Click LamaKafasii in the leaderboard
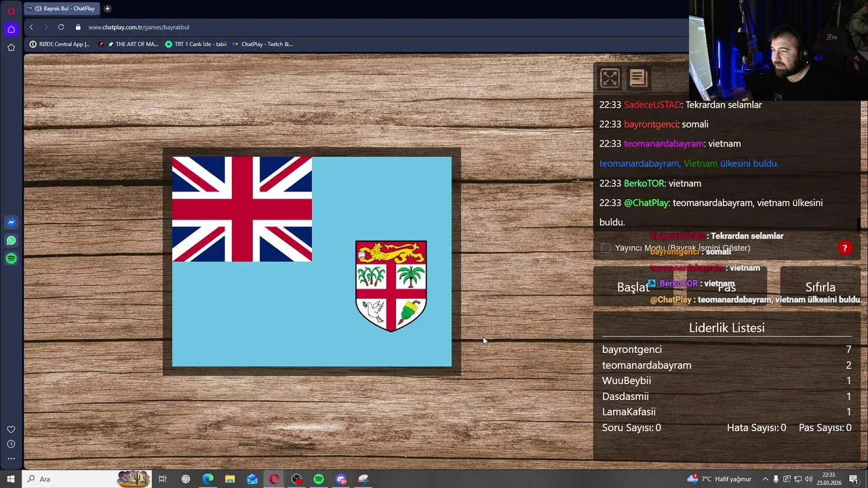The height and width of the screenshot is (488, 868). [629, 412]
